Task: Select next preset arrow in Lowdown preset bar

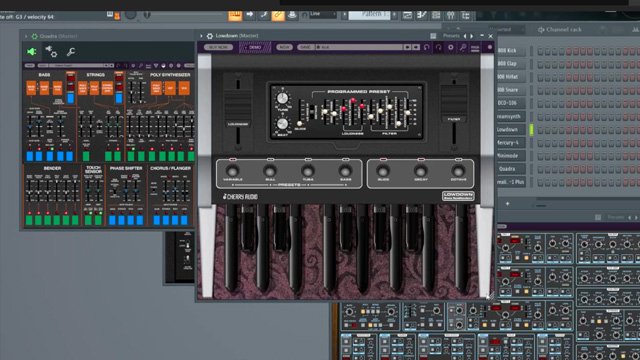Action: (416, 47)
